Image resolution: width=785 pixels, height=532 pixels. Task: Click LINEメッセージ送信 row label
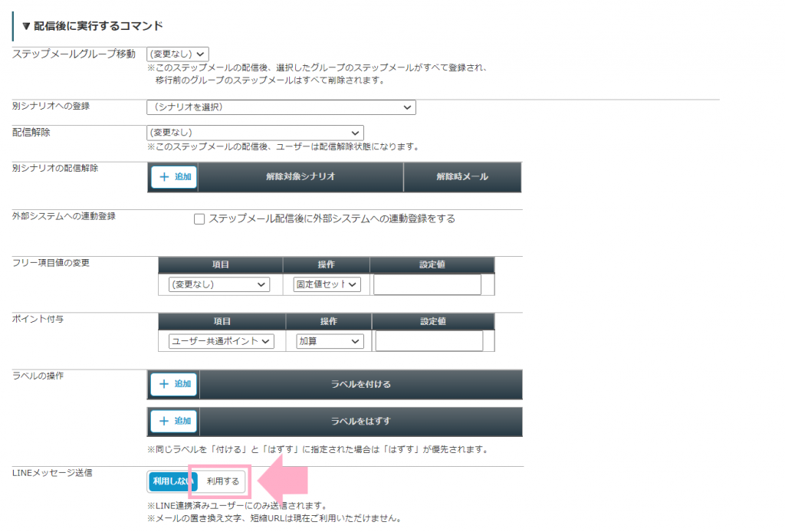click(52, 473)
